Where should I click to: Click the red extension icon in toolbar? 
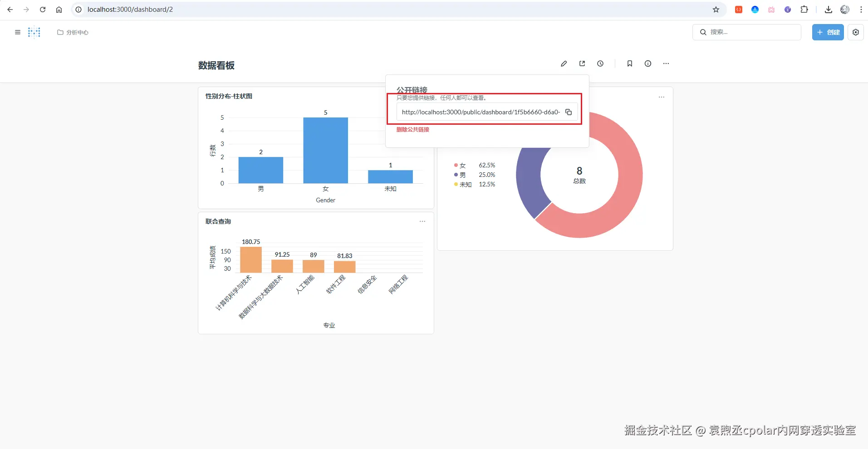pyautogui.click(x=739, y=10)
